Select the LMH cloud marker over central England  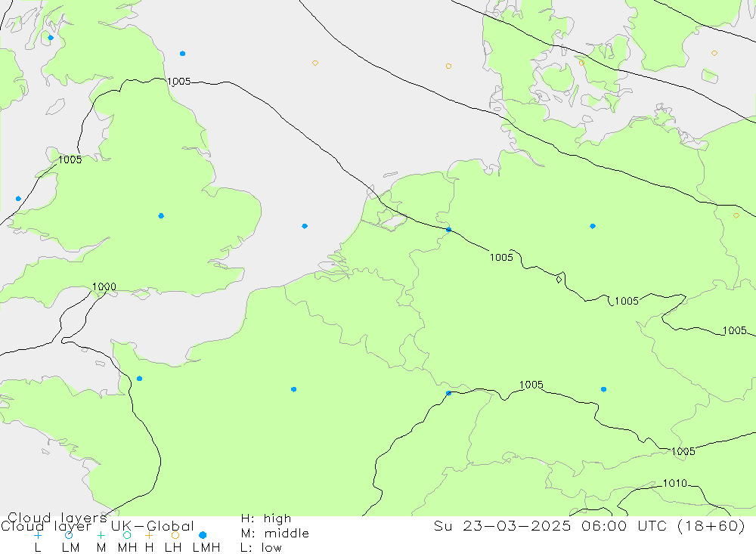pyautogui.click(x=161, y=215)
